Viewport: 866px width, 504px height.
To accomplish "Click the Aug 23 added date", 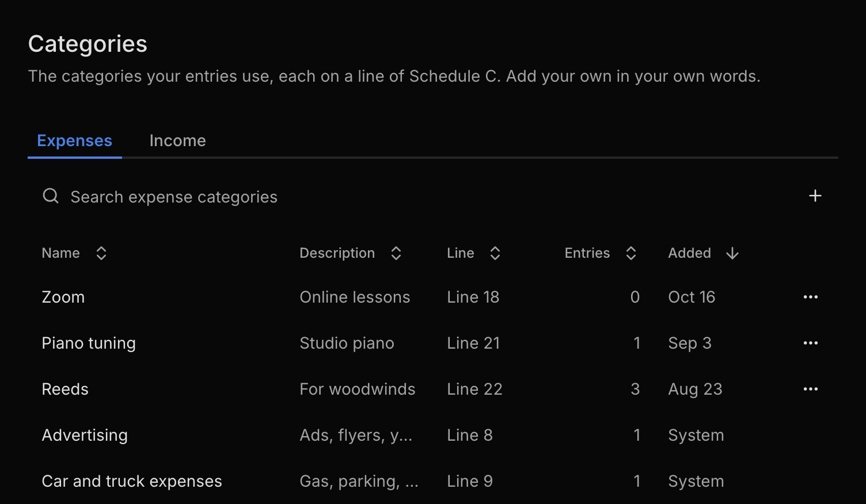I will 695,390.
